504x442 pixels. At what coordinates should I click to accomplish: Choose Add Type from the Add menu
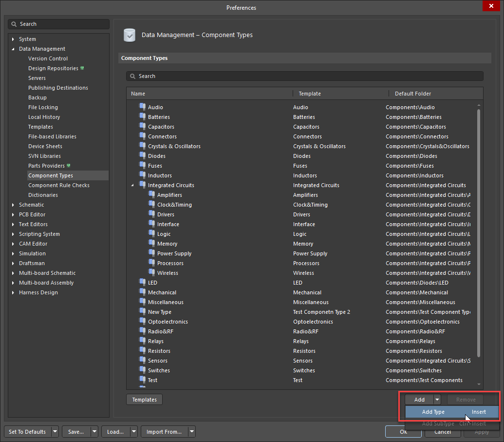pos(452,412)
